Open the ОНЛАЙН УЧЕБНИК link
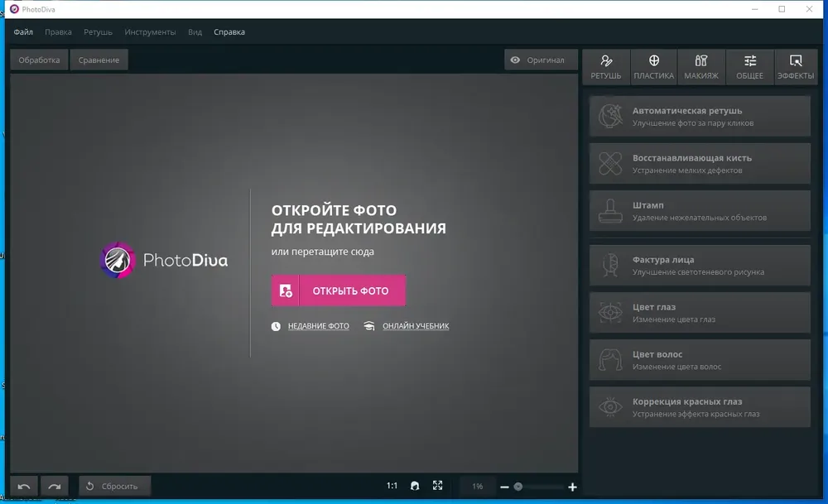 coord(416,326)
